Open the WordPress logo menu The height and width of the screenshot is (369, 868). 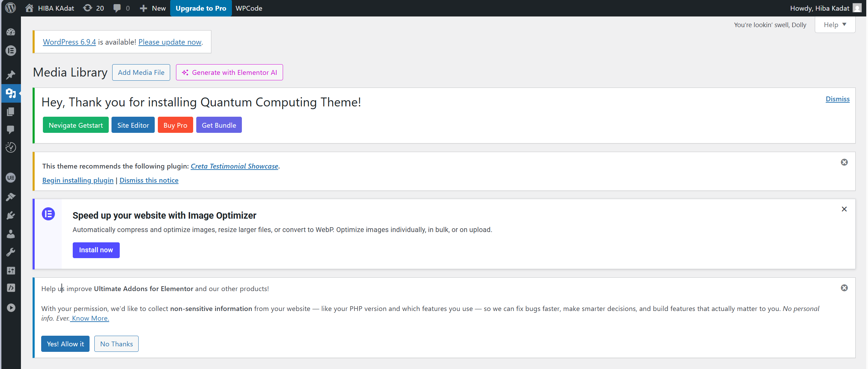click(x=11, y=8)
